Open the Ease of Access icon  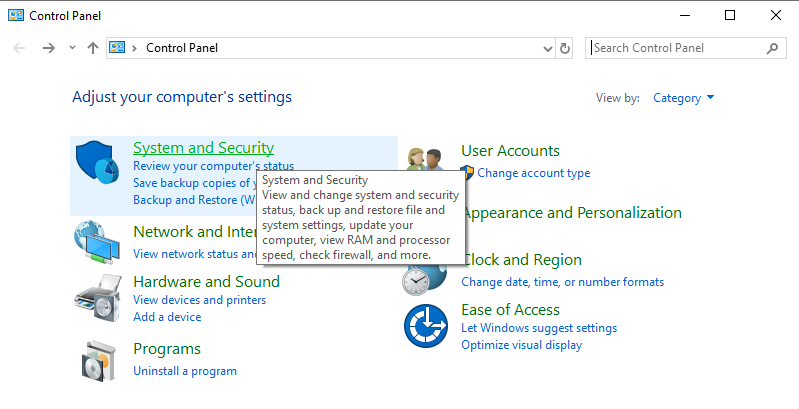426,326
